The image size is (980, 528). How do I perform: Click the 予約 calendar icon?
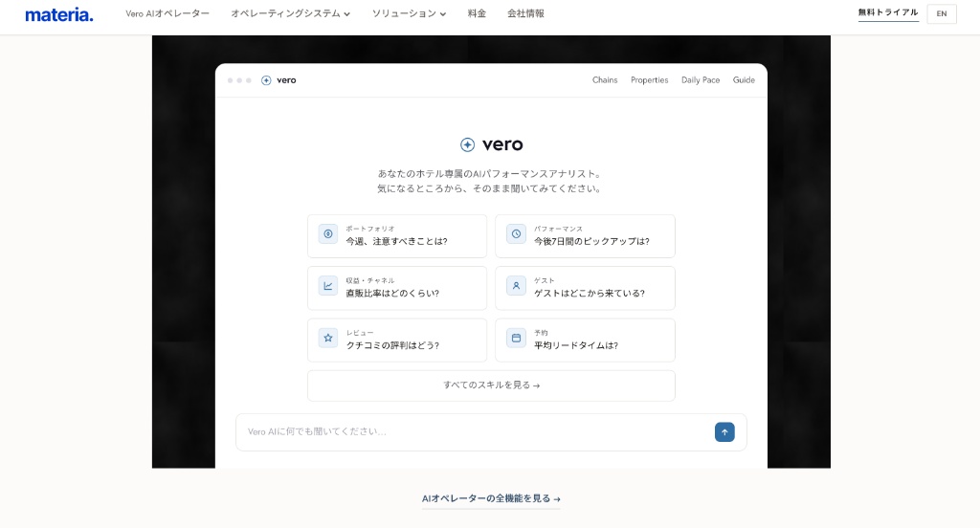[516, 338]
